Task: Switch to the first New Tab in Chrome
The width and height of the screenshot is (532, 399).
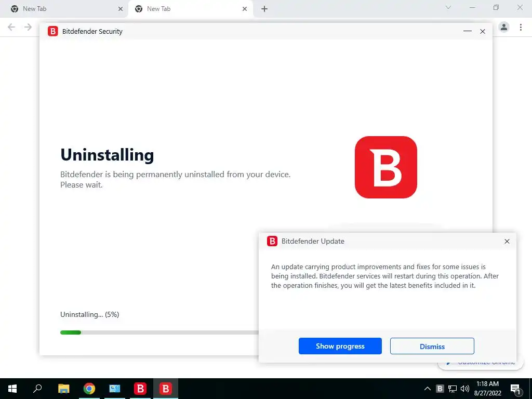Action: pyautogui.click(x=64, y=9)
